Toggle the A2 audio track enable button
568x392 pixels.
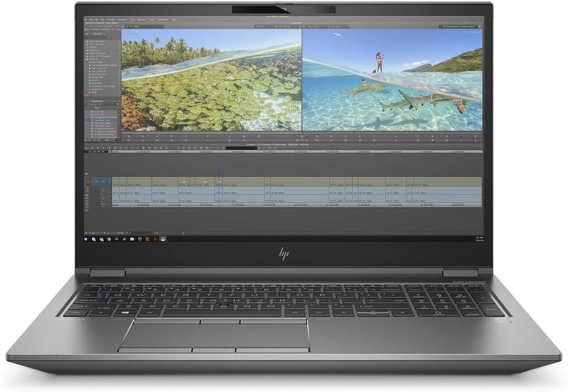103,201
